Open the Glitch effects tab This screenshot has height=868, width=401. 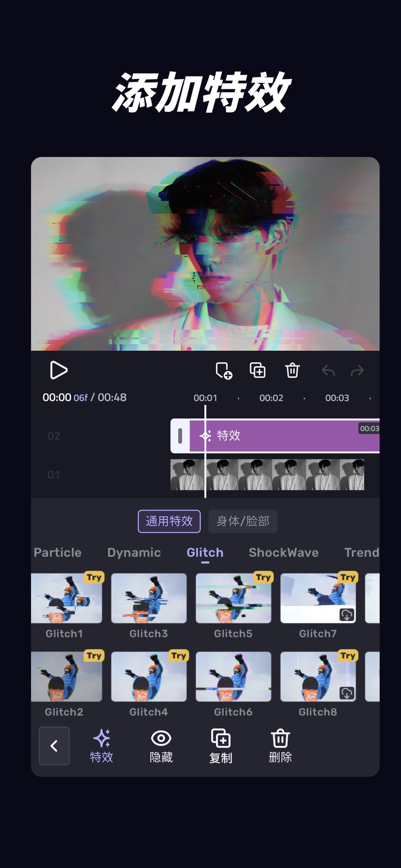(205, 552)
